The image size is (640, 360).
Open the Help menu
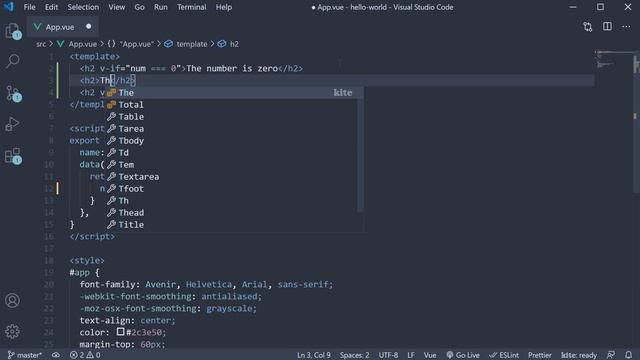pos(224,7)
